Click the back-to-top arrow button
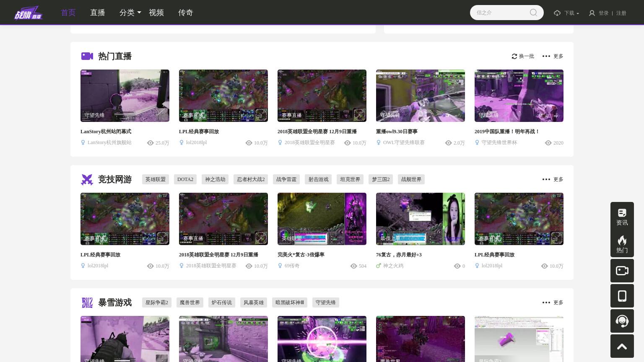 (622, 346)
